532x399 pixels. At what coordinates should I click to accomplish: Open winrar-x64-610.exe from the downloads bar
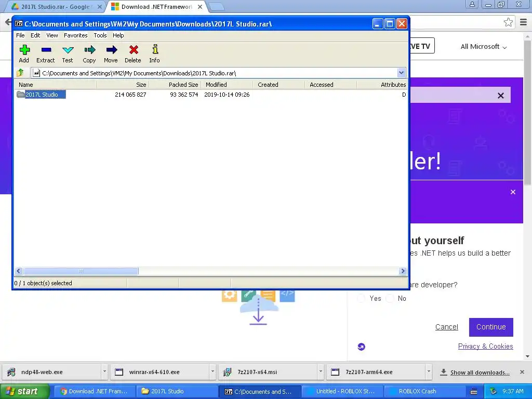(160, 372)
